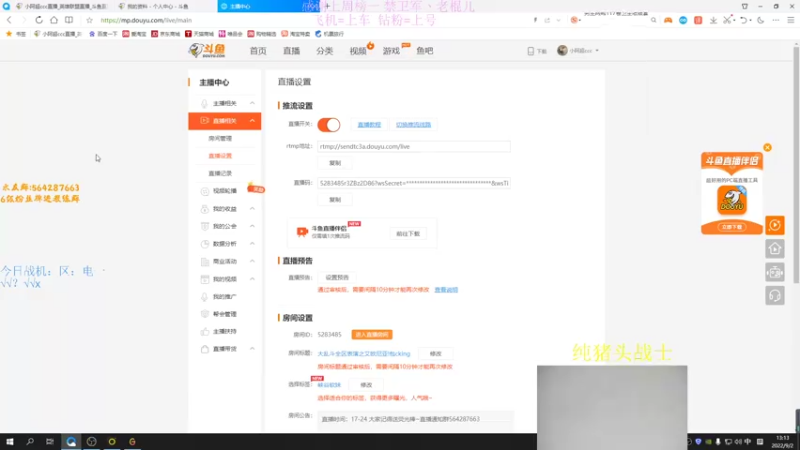
Task: Close the live companion promo with X
Action: [x=767, y=147]
